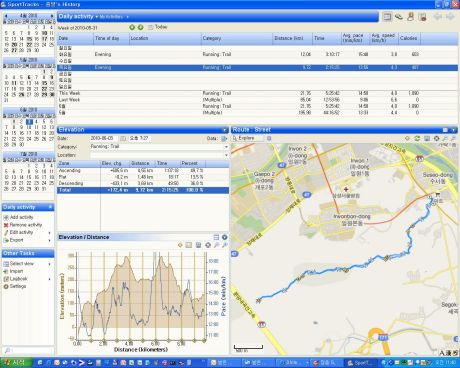460x368 pixels.
Task: Expand the Category dropdown in Elevation panel
Action: [x=226, y=147]
